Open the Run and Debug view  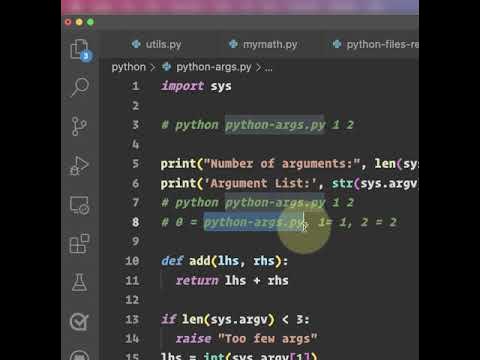[x=79, y=166]
